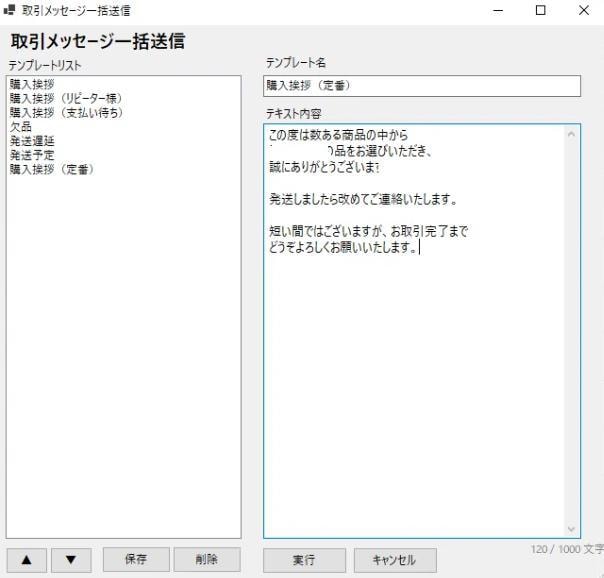This screenshot has width=604, height=578.
Task: Minimize the 取引メッセージ一括送信 window
Action: click(x=498, y=10)
